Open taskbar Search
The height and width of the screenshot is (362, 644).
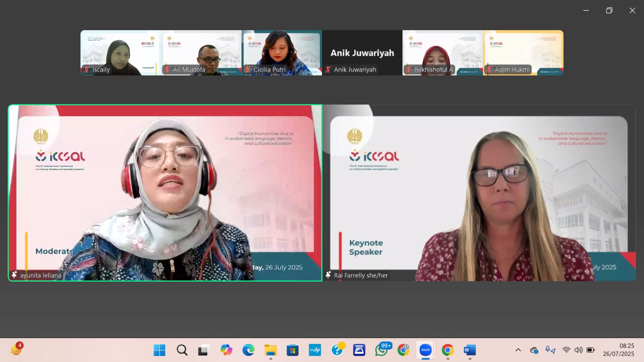[x=182, y=350]
